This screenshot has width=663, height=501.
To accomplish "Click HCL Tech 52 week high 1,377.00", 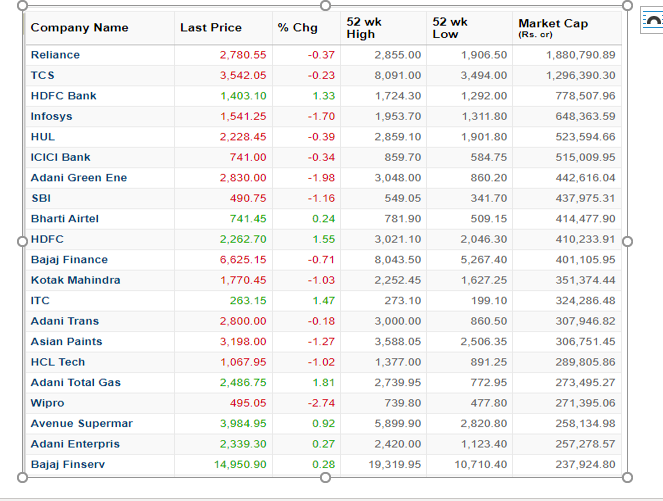I will pyautogui.click(x=398, y=362).
